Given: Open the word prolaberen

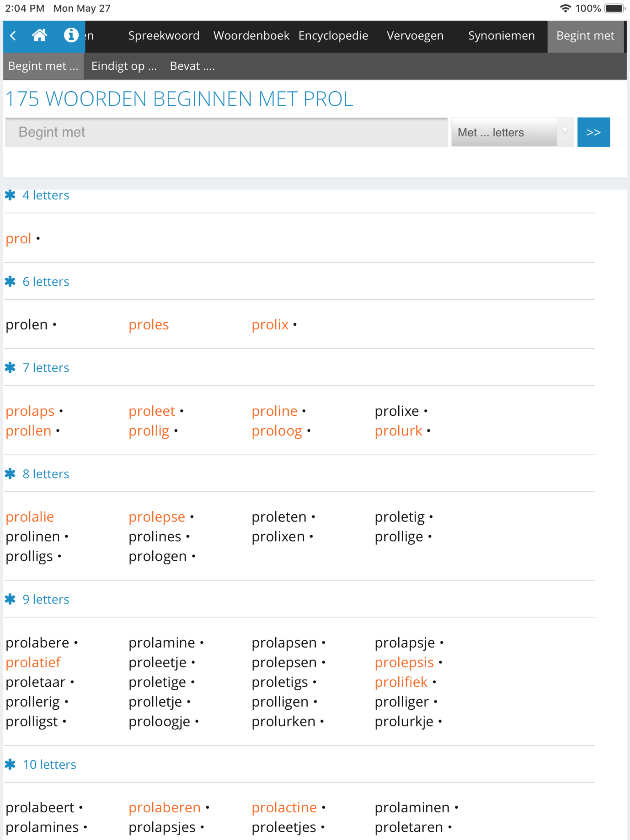Looking at the screenshot, I should click(165, 808).
